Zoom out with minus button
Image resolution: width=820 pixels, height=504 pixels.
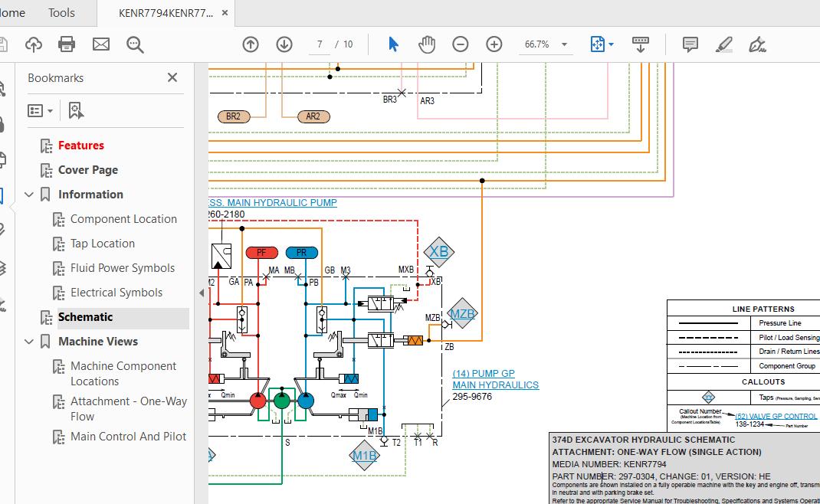[x=460, y=44]
